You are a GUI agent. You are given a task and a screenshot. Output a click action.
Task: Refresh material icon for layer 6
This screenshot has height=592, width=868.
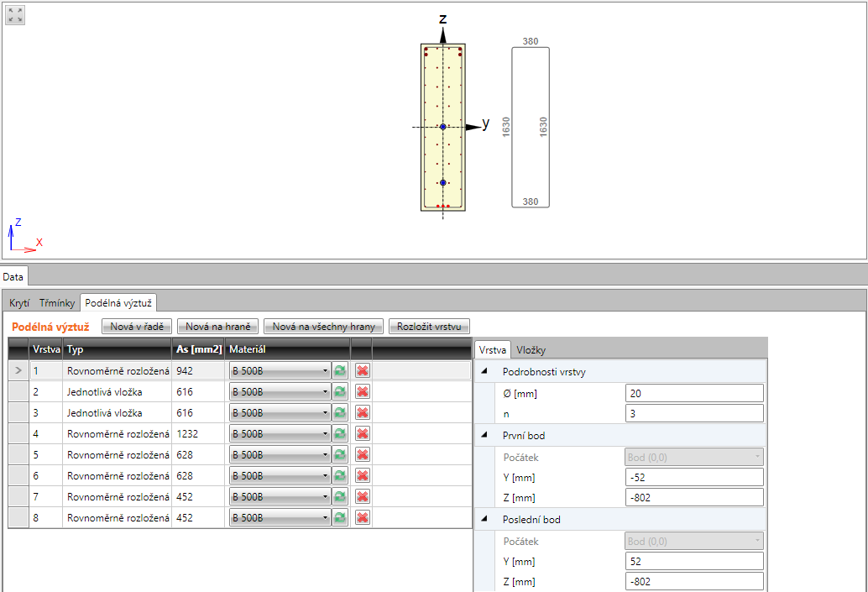[x=340, y=476]
